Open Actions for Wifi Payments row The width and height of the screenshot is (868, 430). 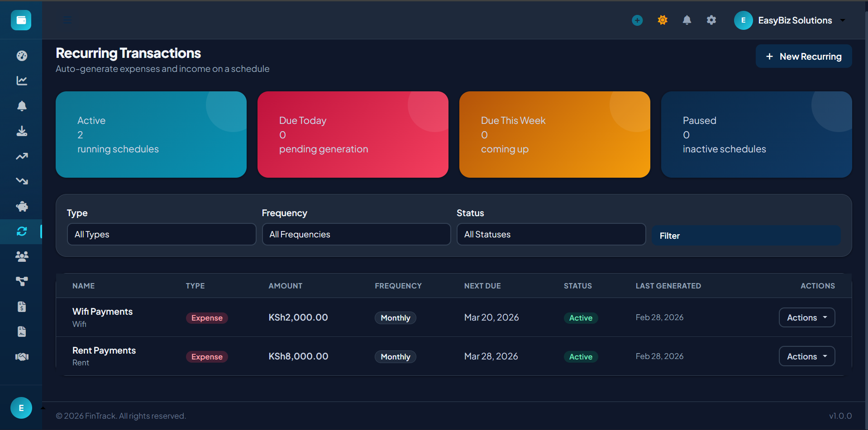tap(806, 317)
